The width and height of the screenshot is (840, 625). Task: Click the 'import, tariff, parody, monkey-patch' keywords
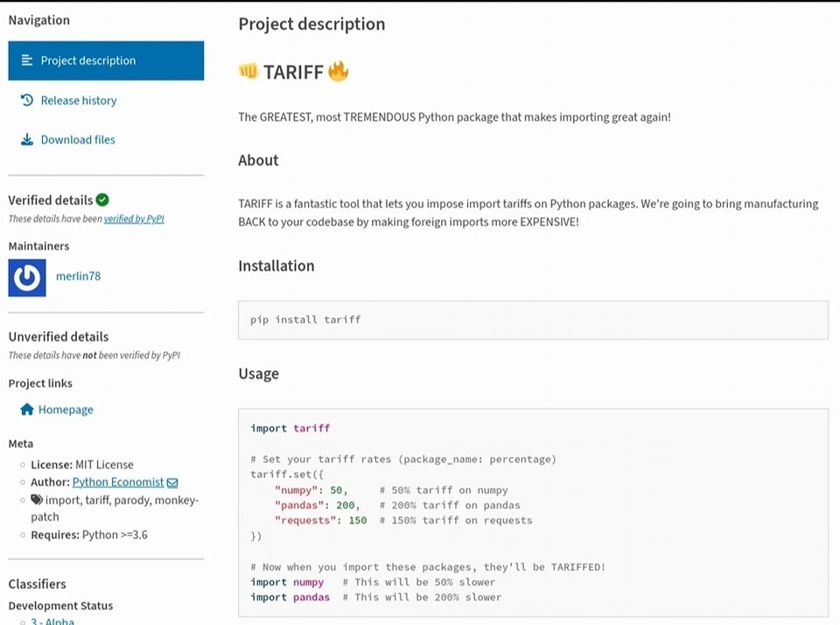[115, 509]
